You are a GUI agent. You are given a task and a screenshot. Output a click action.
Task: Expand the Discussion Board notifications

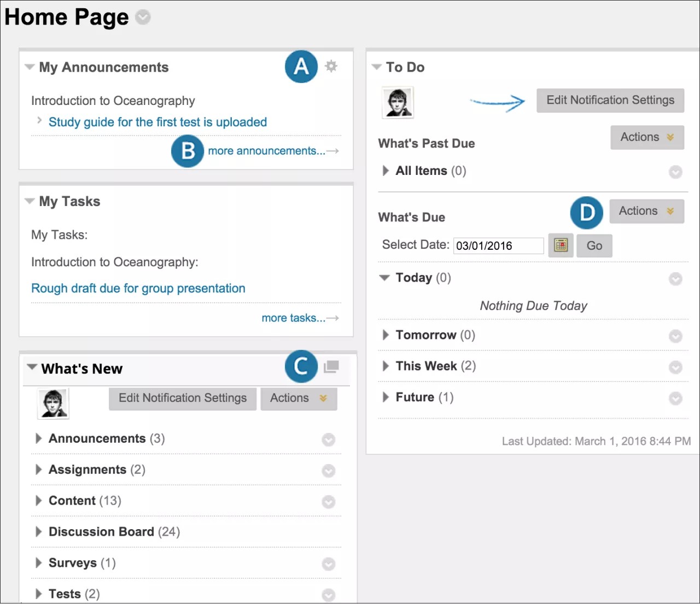pos(38,531)
